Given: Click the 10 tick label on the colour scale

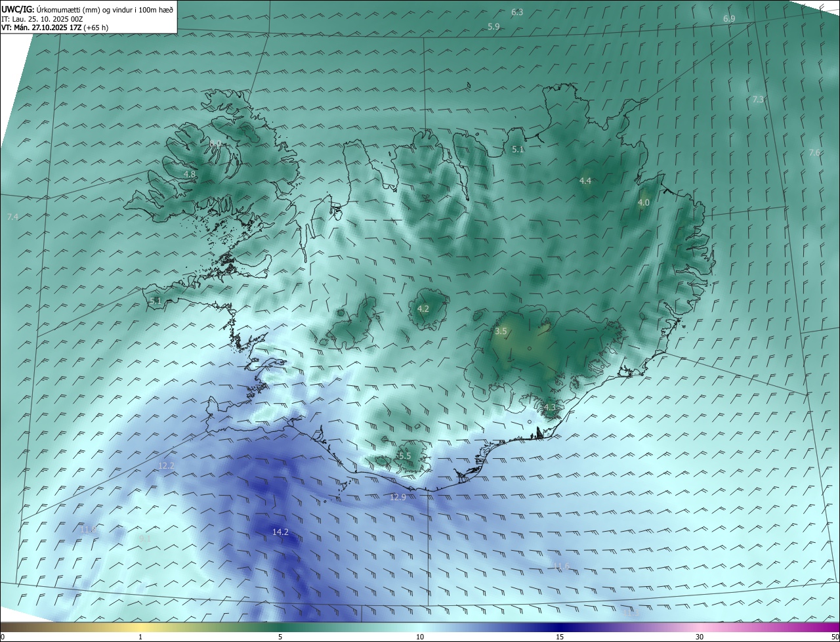Looking at the screenshot, I should (420, 637).
